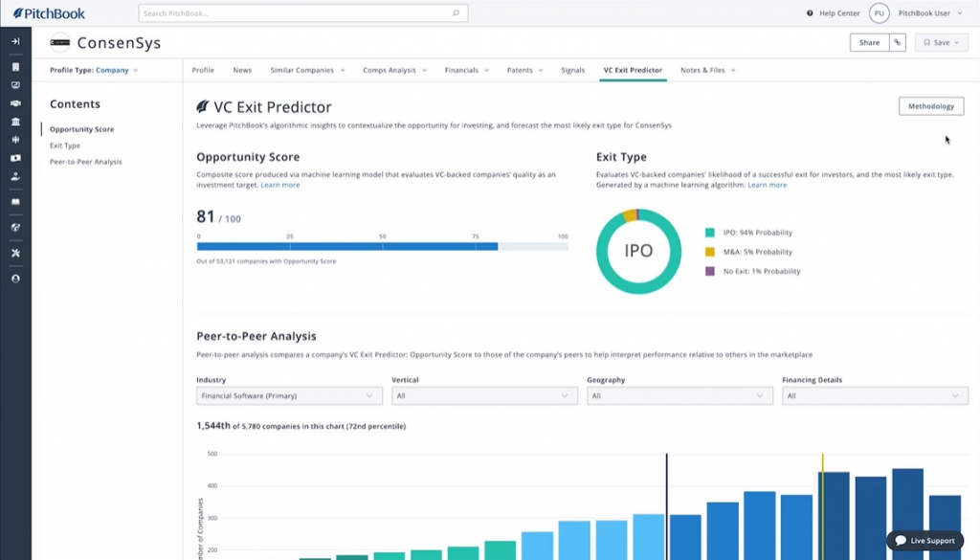Click the ConsenSys company logo
This screenshot has width=980, height=560.
pyautogui.click(x=60, y=42)
